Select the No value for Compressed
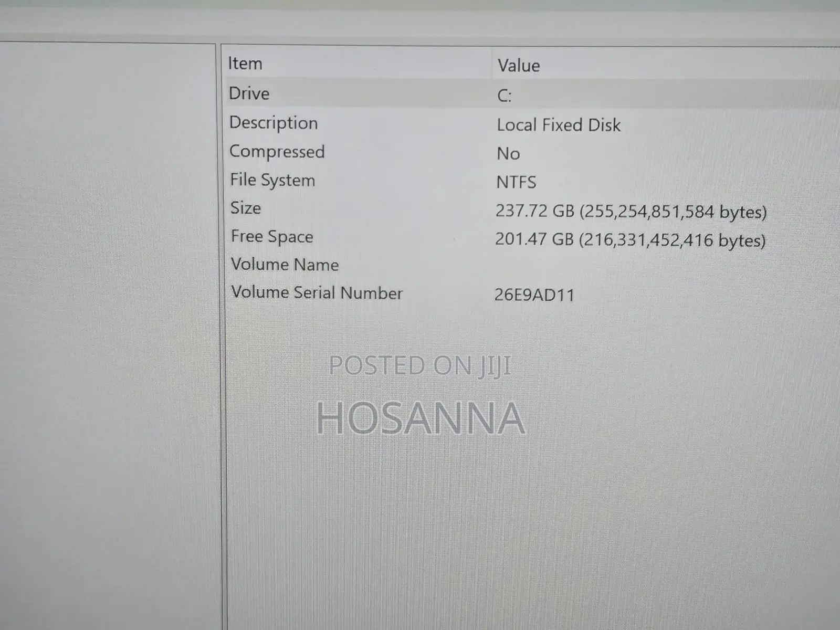This screenshot has height=630, width=840. (x=508, y=154)
